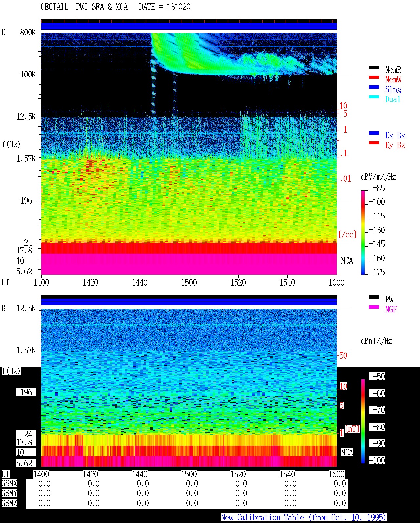420x523 pixels.
Task: Click the red MemW legend swatch
Action: 374,77
